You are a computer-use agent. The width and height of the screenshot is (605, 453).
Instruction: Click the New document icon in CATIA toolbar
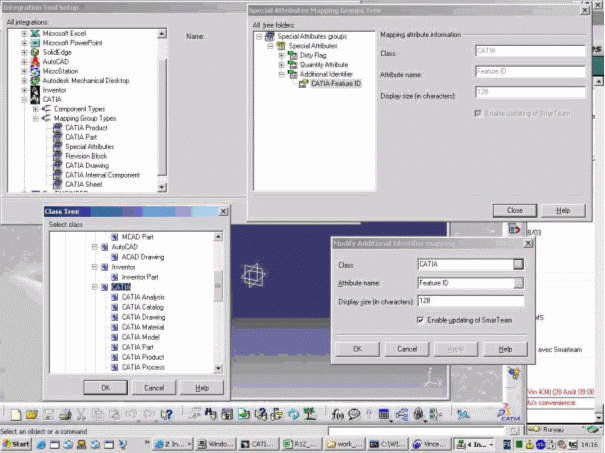click(16, 415)
